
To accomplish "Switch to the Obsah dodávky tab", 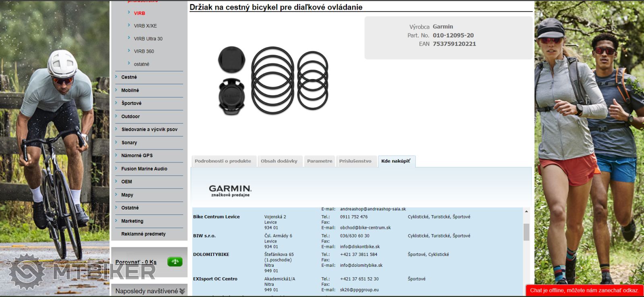I will tap(279, 161).
